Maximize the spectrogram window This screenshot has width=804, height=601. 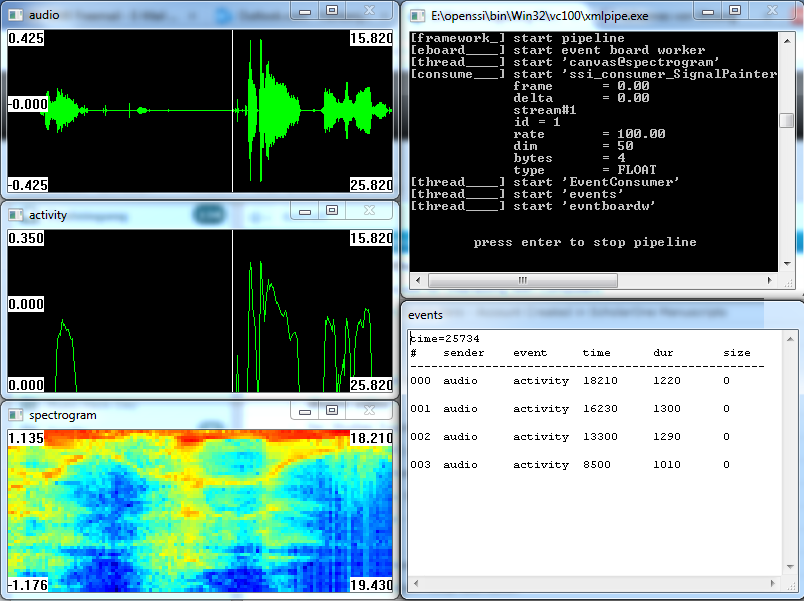coord(332,409)
